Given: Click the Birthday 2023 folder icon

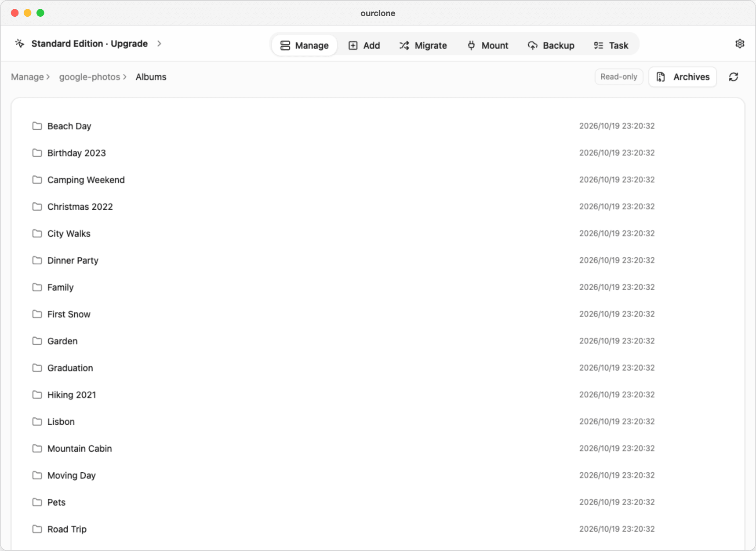Looking at the screenshot, I should point(37,153).
